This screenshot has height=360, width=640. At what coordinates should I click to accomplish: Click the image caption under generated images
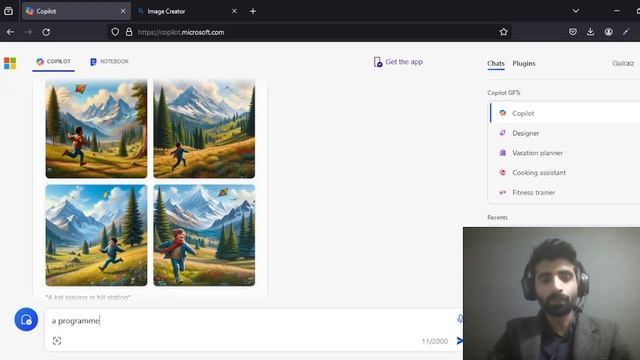(x=88, y=298)
